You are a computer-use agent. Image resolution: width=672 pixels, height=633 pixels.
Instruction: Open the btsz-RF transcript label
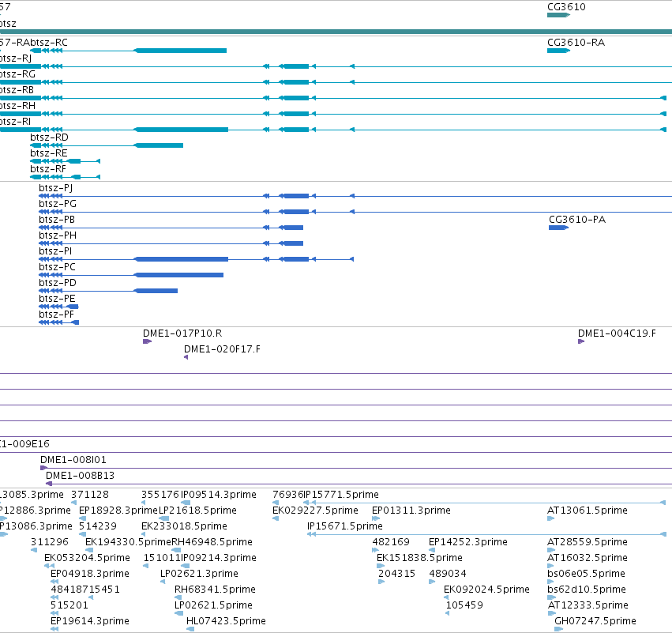click(48, 169)
